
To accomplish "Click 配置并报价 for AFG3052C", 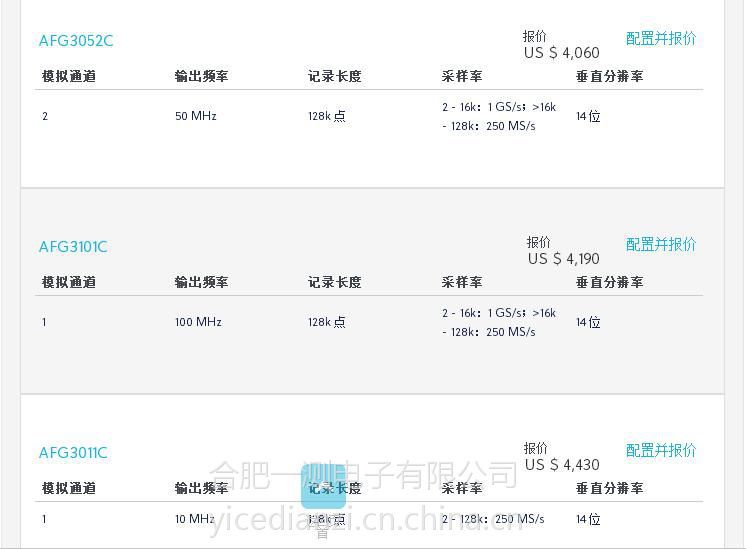I will click(661, 39).
